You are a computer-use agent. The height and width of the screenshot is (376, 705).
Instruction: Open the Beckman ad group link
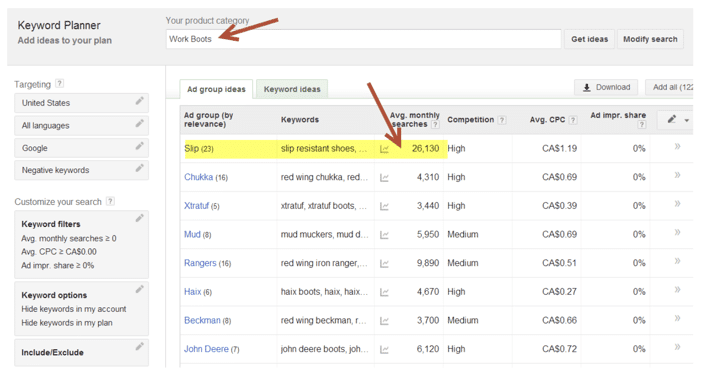202,321
